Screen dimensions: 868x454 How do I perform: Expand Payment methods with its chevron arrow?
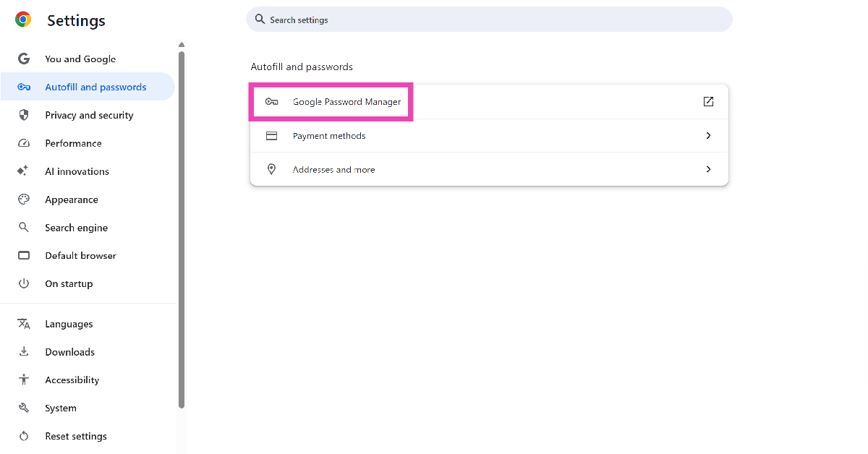[708, 136]
